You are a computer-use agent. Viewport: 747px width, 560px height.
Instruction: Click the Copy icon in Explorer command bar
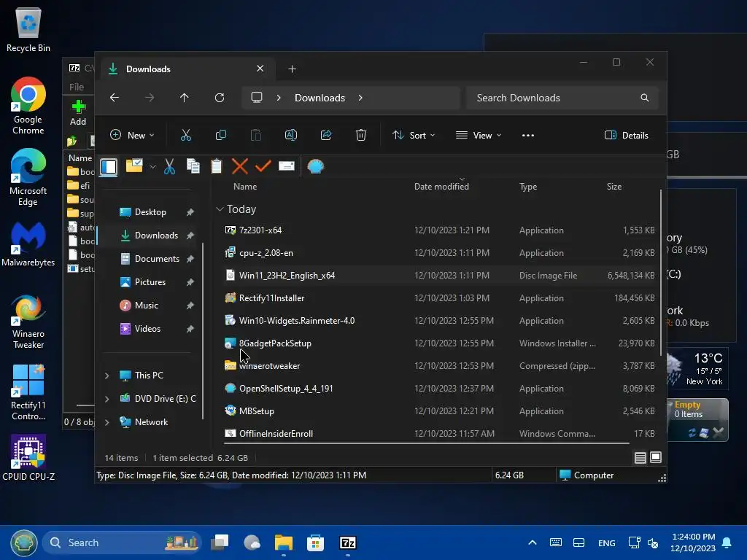tap(221, 135)
